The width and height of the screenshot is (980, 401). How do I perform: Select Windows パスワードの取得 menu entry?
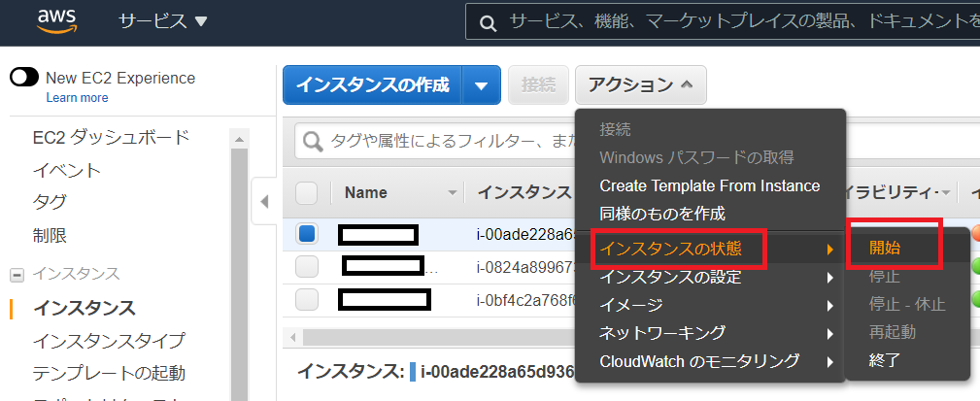(x=696, y=157)
